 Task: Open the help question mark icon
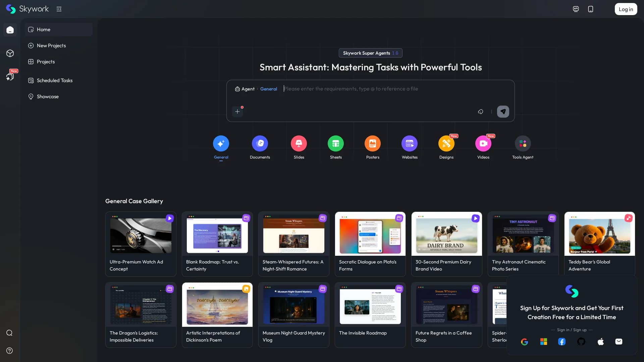[9, 351]
